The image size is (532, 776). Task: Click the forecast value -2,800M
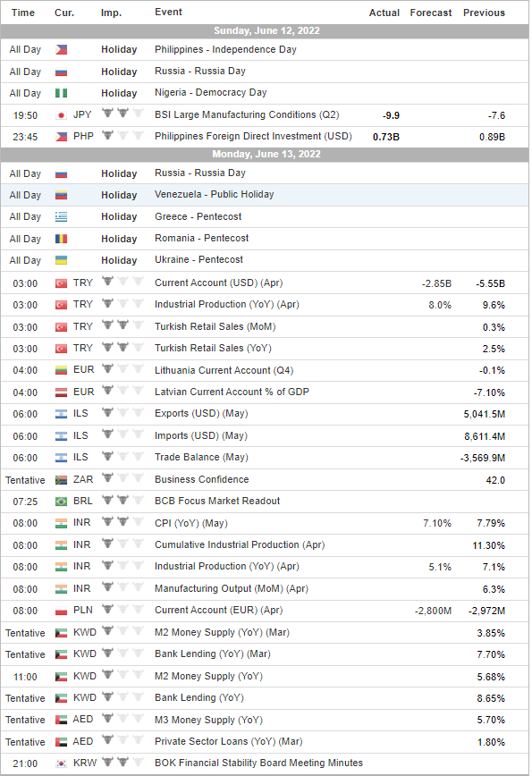(433, 612)
